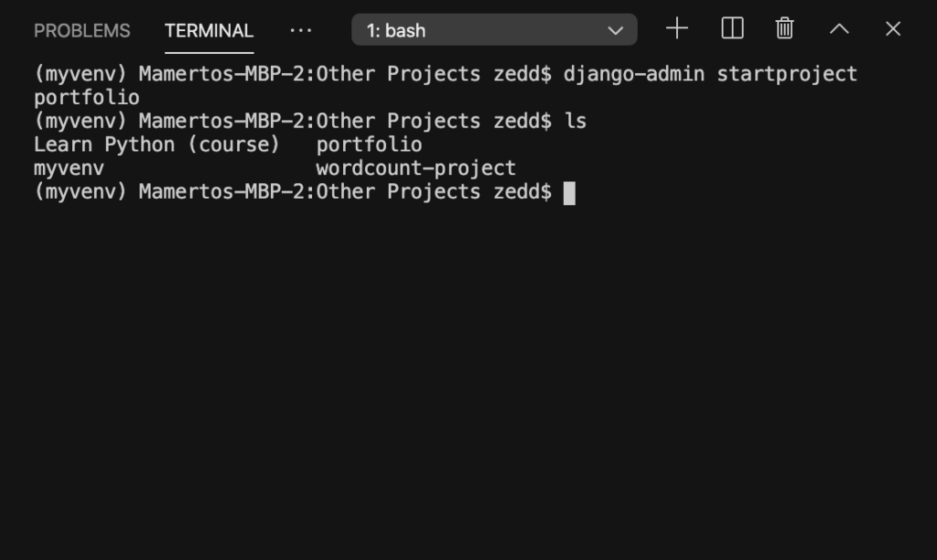
Task: Click the bash dropdown chevron arrow
Action: (615, 30)
